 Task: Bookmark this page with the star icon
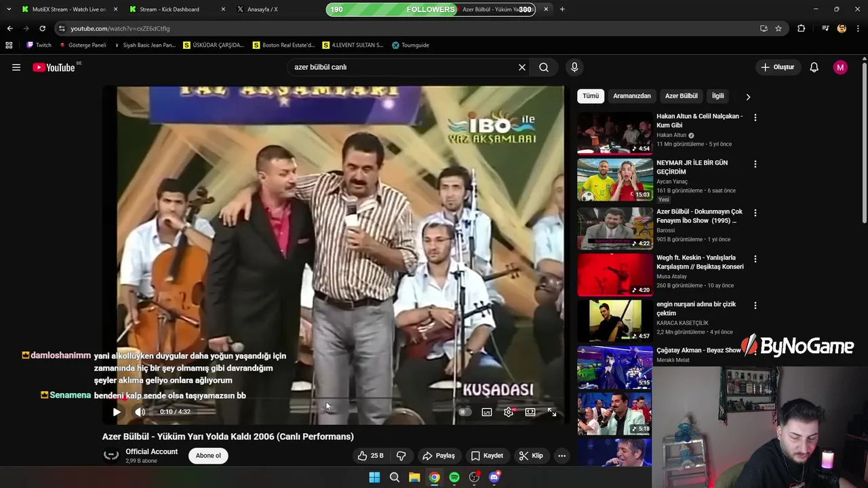[x=778, y=28]
